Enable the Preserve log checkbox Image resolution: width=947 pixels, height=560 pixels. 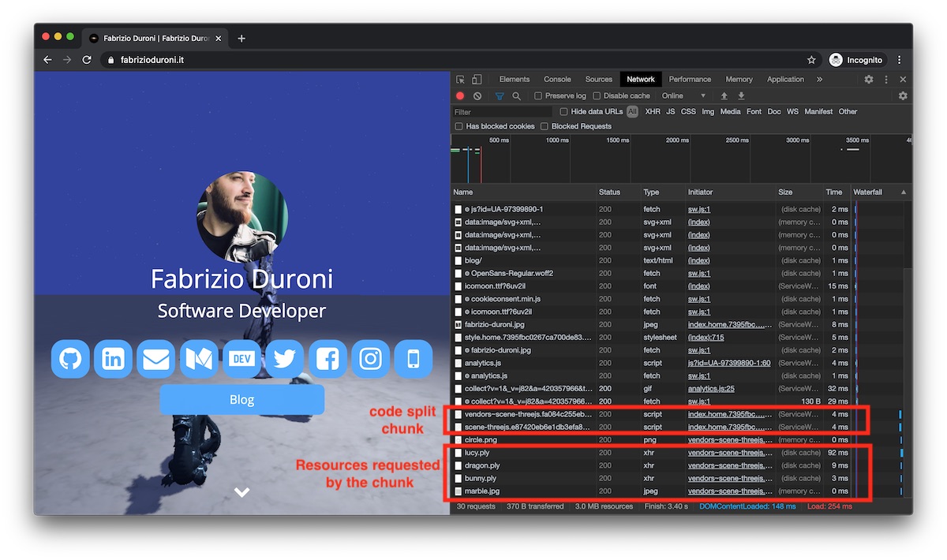[x=538, y=95]
